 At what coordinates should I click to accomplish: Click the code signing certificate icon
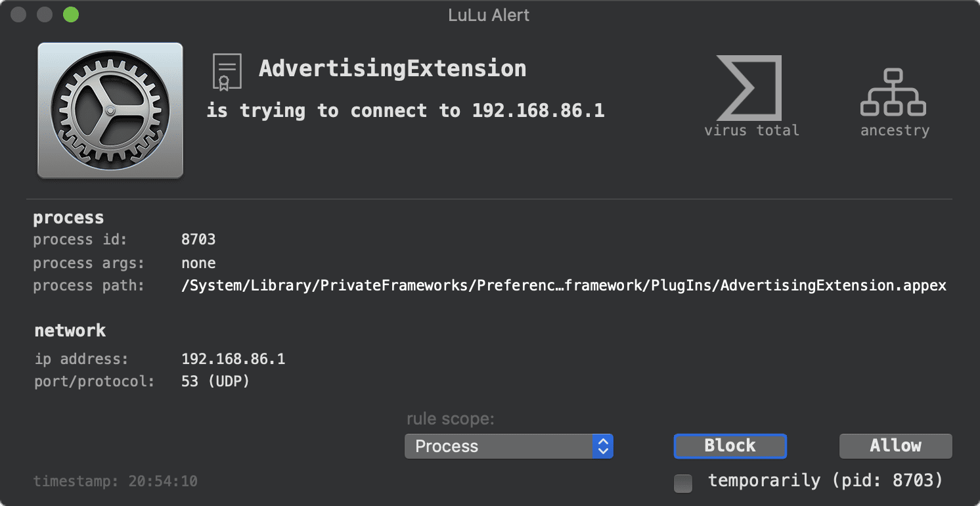coord(227,72)
